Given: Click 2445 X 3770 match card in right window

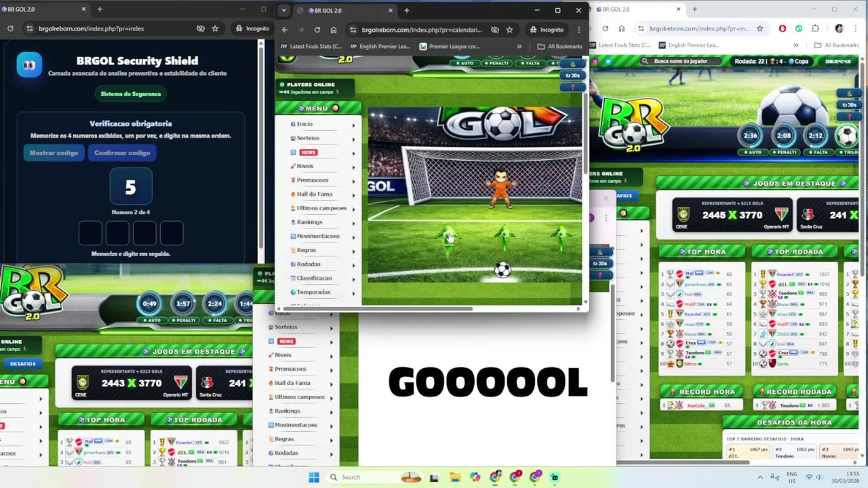Looking at the screenshot, I should pos(732,215).
